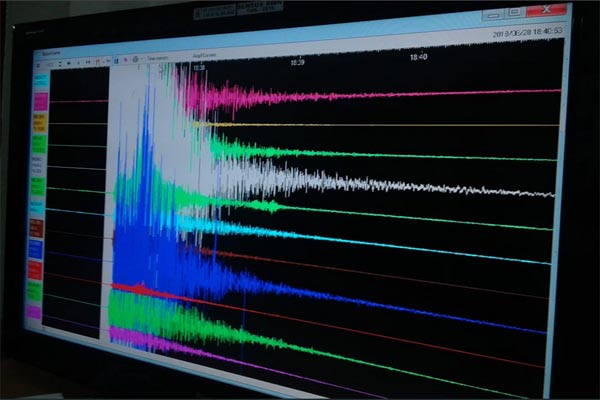Viewport: 600px width, 400px height.
Task: Select the blue channel label in the sidebar
Action: pos(36,249)
